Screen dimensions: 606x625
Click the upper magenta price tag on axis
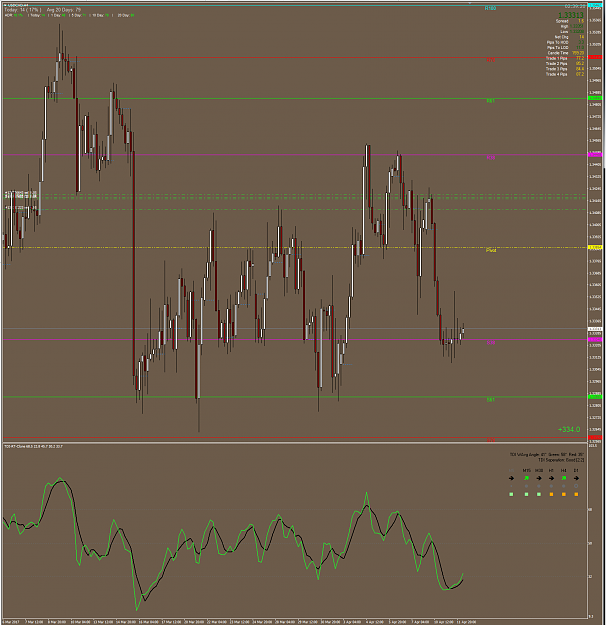pyautogui.click(x=595, y=154)
